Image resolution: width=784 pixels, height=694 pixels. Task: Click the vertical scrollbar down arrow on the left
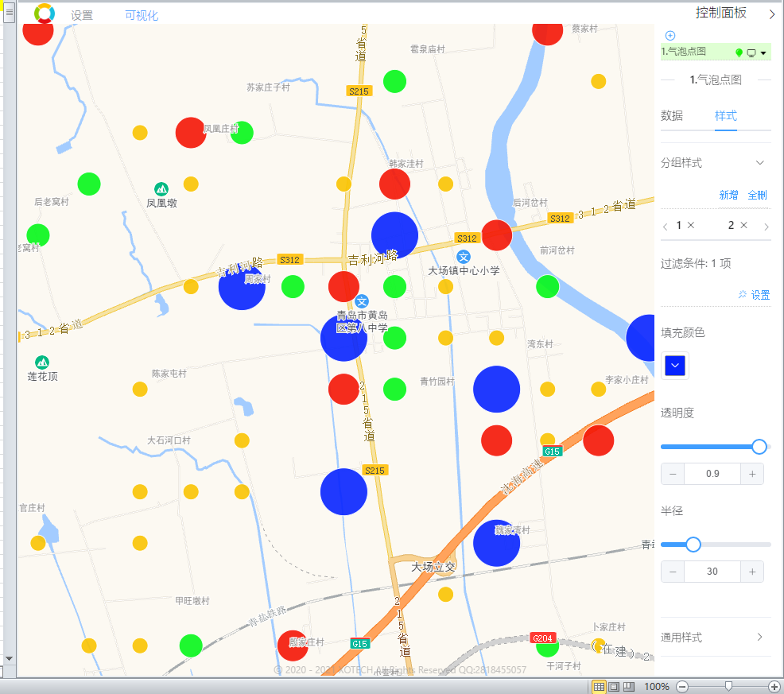[x=9, y=658]
